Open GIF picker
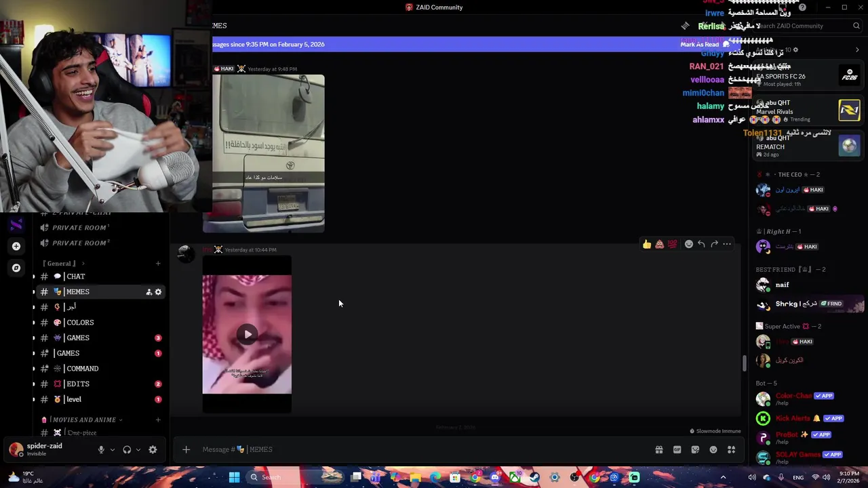 677,449
